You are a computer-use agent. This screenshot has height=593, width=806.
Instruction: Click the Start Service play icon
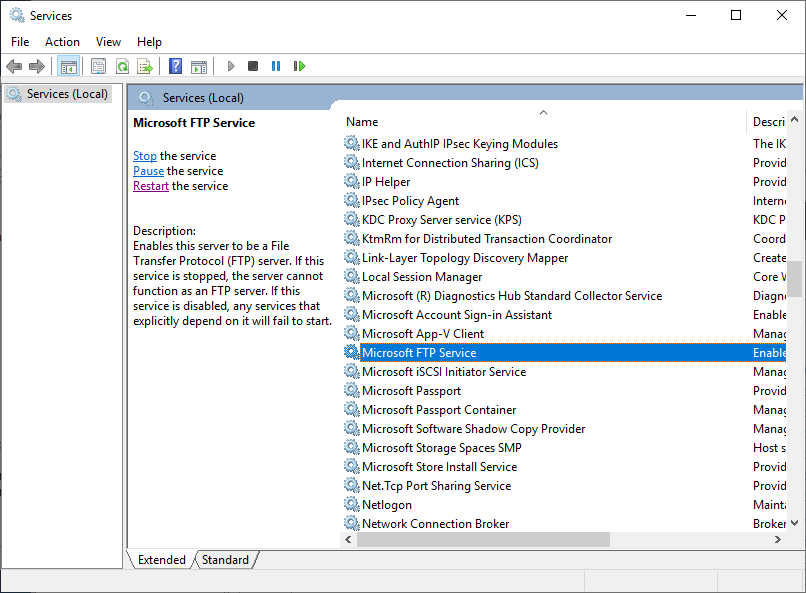point(231,66)
